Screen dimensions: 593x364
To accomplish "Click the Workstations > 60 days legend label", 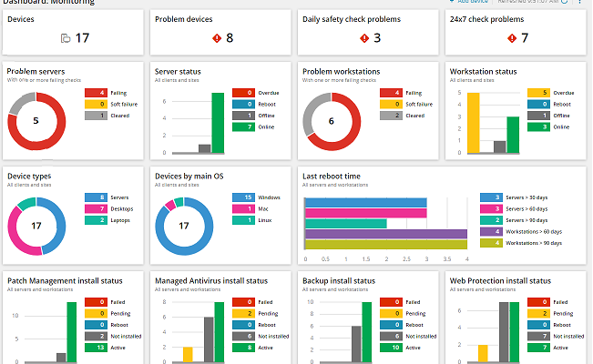I will pos(534,231).
